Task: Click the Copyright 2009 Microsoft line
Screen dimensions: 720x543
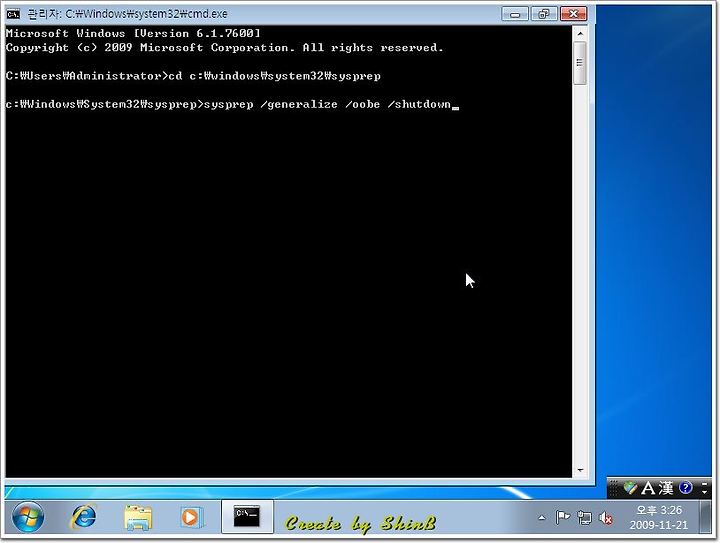Action: (x=225, y=48)
